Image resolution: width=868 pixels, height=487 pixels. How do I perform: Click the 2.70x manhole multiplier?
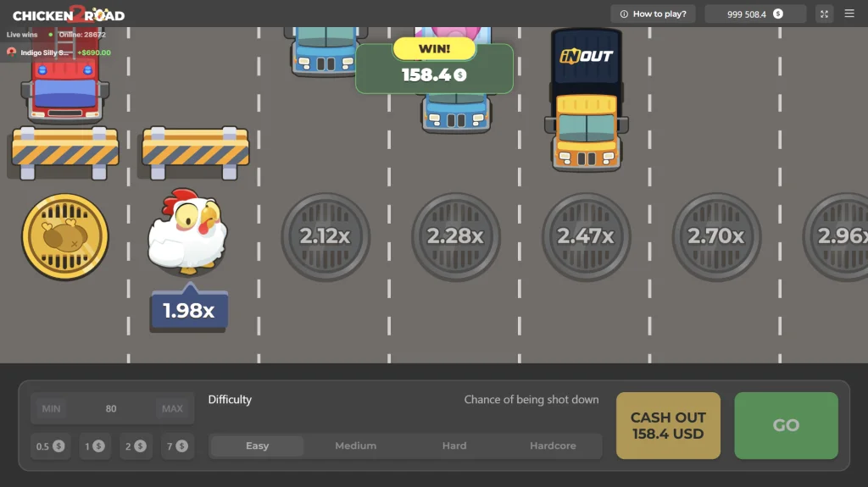(716, 237)
